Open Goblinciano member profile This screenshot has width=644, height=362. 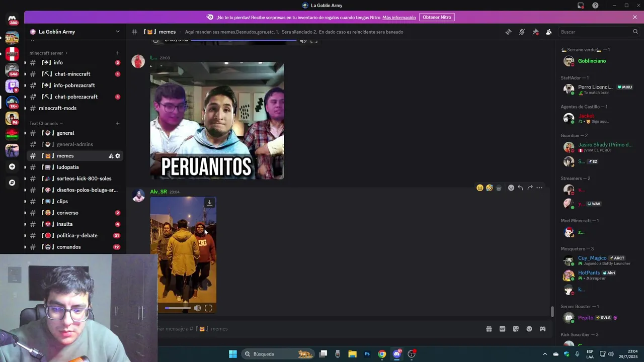tap(599, 61)
